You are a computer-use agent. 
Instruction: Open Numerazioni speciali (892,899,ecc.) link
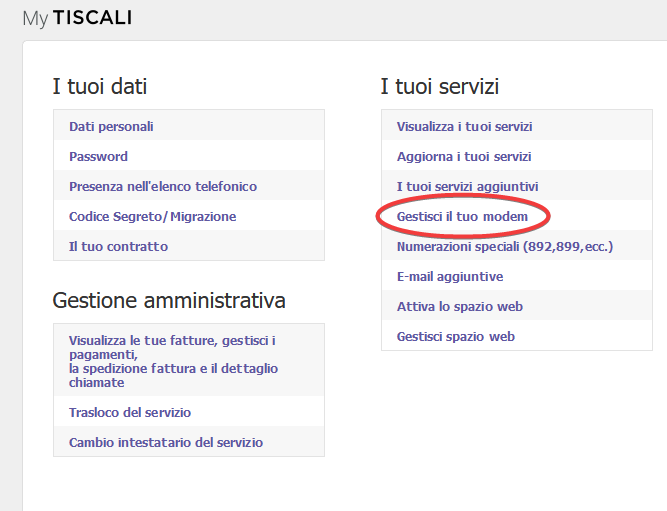[505, 246]
